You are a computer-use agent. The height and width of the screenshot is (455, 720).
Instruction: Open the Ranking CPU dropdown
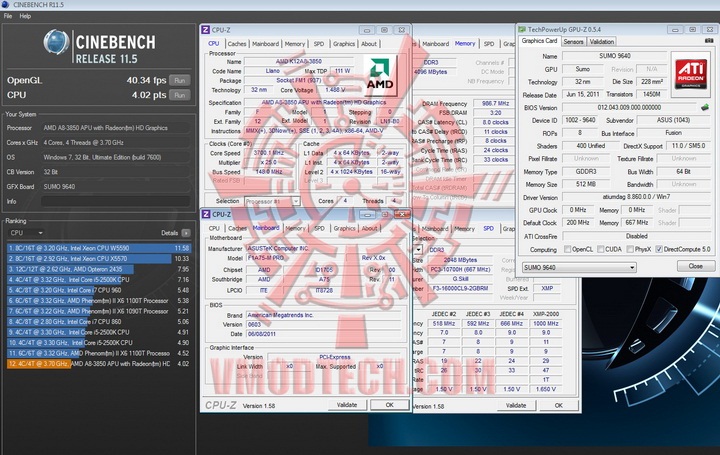coord(26,233)
